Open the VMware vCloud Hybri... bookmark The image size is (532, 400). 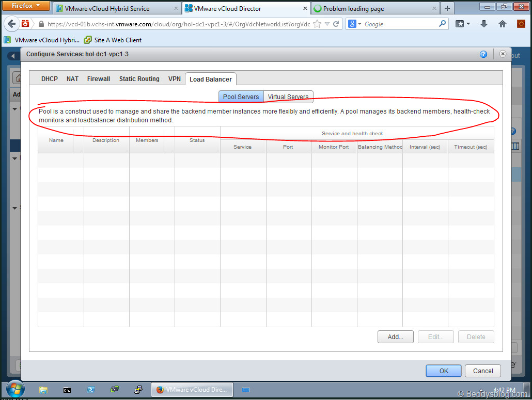42,40
